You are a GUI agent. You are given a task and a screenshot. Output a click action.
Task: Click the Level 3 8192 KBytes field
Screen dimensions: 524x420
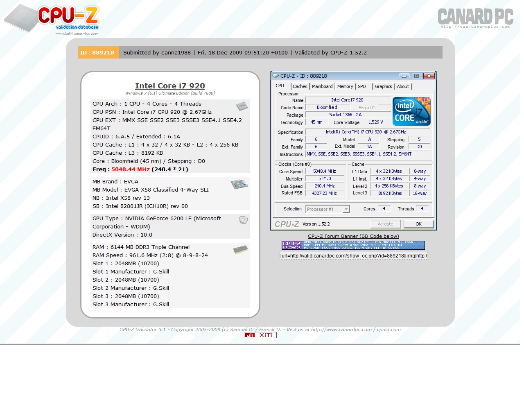[x=389, y=193]
